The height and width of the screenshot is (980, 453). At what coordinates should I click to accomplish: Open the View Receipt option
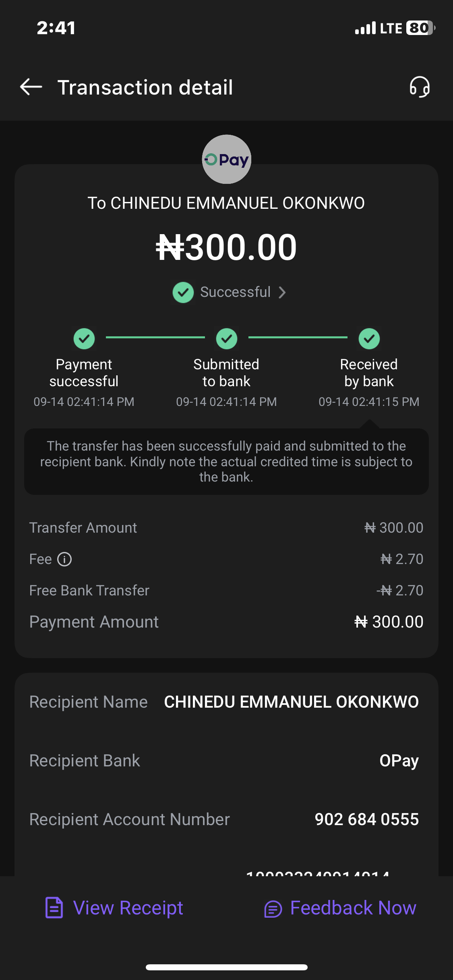[128, 908]
